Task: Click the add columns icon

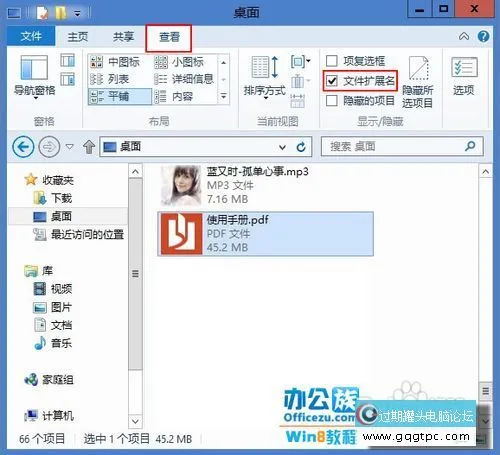Action: (300, 81)
